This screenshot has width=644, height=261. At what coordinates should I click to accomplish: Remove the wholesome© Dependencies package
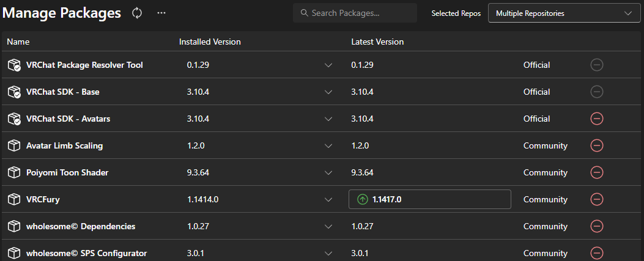[x=597, y=226]
